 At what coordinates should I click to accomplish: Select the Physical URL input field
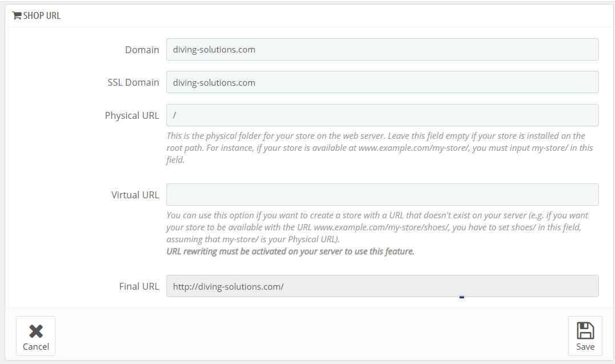pos(382,115)
